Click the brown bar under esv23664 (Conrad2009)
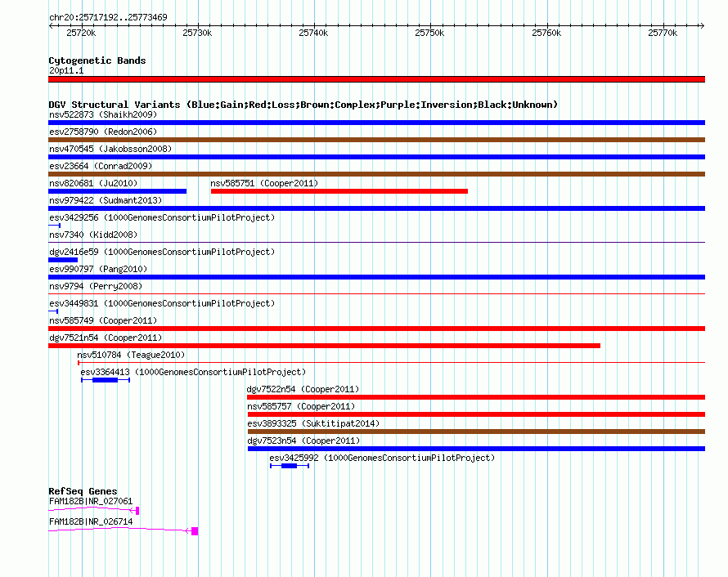728x577 pixels. tap(376, 174)
